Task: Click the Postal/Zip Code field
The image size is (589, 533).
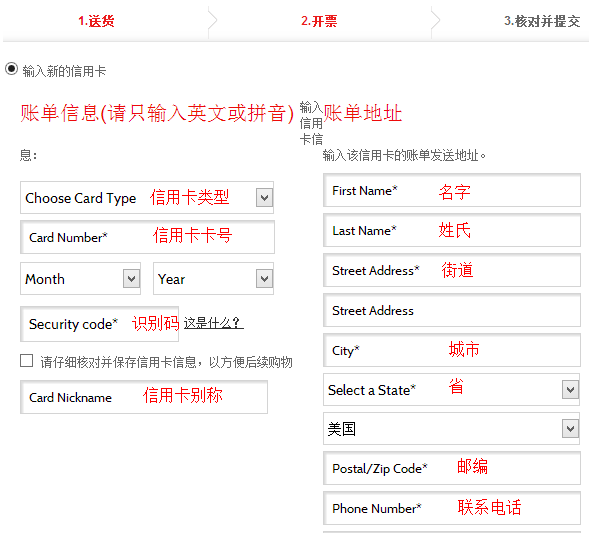Action: tap(452, 468)
